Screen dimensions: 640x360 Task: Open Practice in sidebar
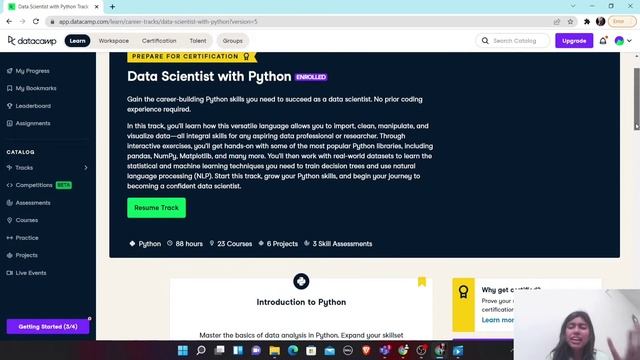coord(22,238)
